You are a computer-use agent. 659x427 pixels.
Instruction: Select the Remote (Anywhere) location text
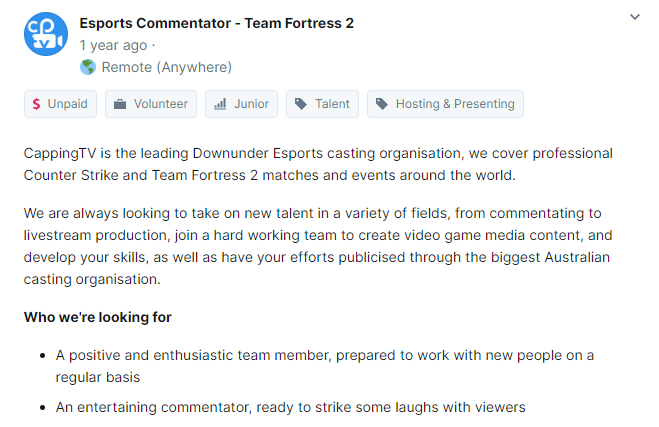pyautogui.click(x=167, y=67)
